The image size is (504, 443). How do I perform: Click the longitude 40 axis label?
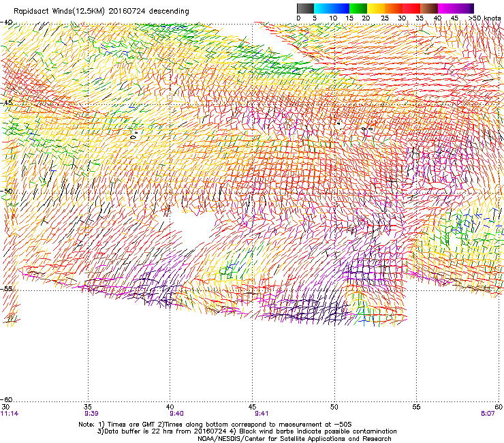click(x=170, y=407)
